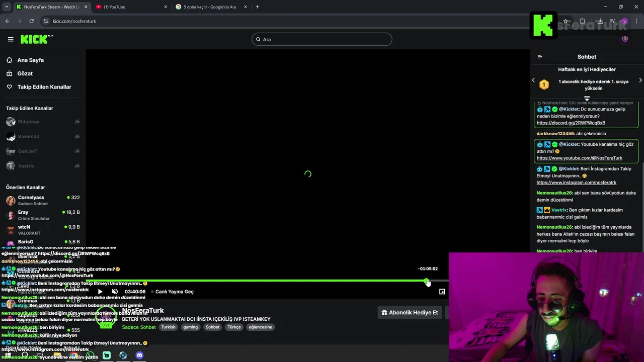Bookmark this page with the star
The width and height of the screenshot is (644, 362).
pos(566,21)
